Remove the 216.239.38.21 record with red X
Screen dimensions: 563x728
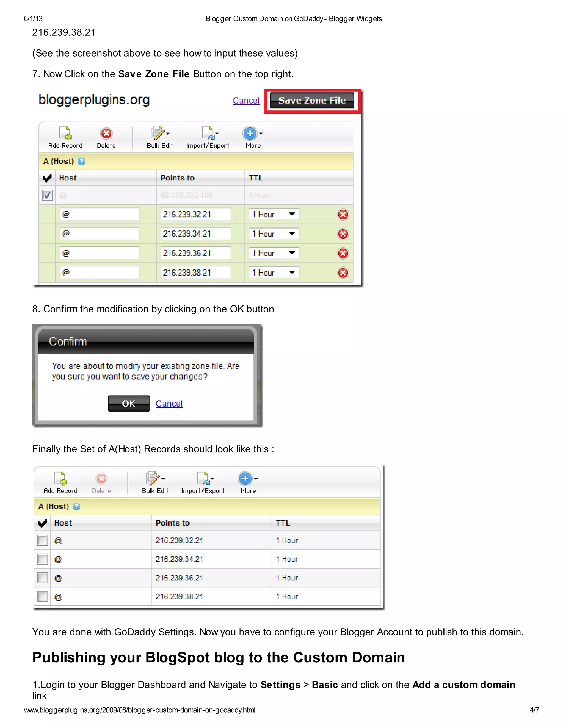point(343,273)
